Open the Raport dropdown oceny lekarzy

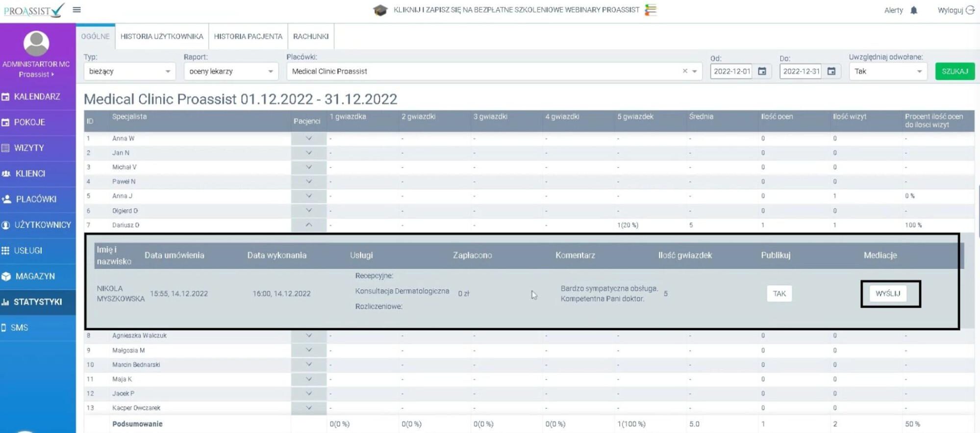tap(231, 72)
